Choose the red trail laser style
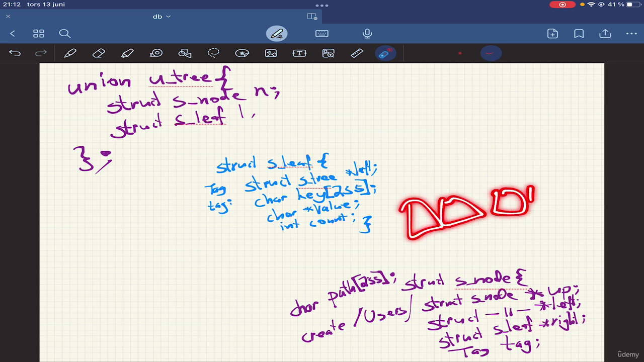The image size is (644, 362). pos(491,53)
